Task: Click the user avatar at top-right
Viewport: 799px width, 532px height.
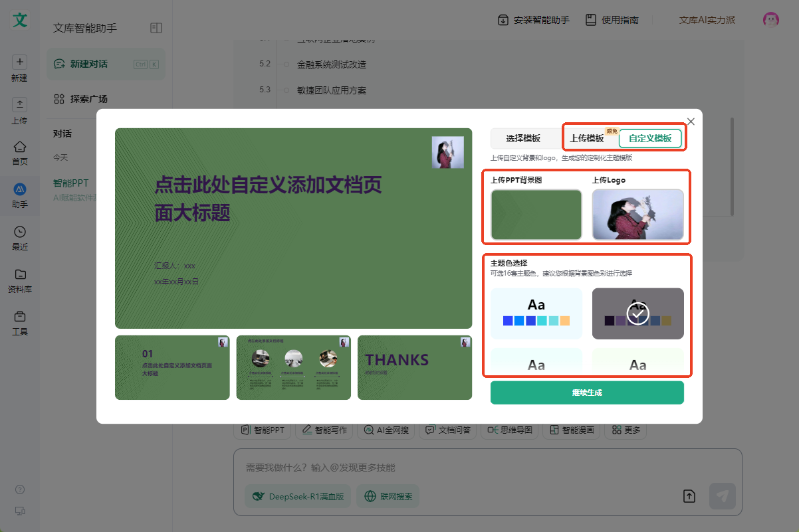Action: point(770,20)
